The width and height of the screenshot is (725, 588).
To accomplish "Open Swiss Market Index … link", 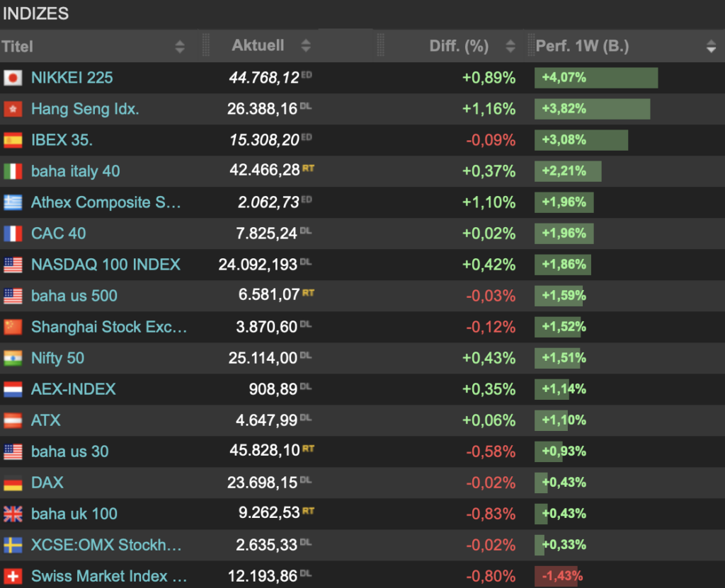I will pyautogui.click(x=109, y=576).
